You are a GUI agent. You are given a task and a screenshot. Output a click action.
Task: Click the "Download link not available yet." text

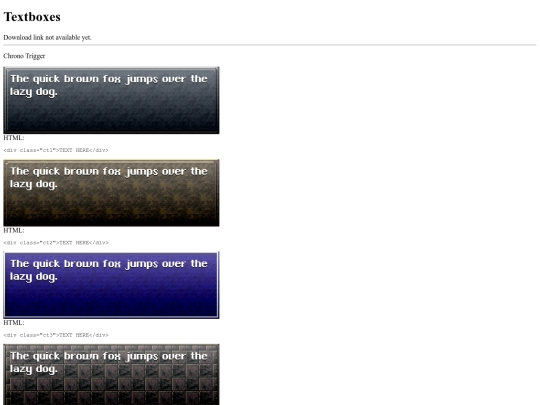coord(47,38)
